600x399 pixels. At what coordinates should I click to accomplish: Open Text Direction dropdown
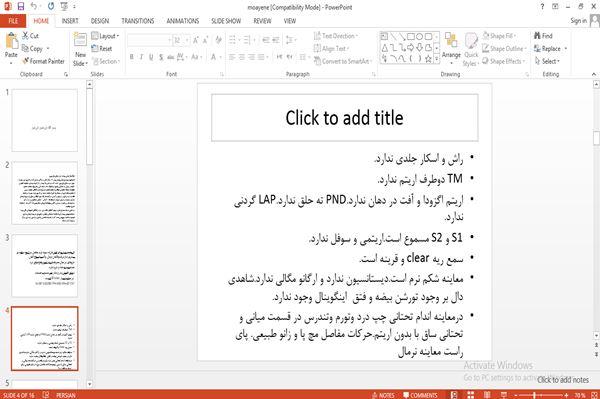(336, 36)
